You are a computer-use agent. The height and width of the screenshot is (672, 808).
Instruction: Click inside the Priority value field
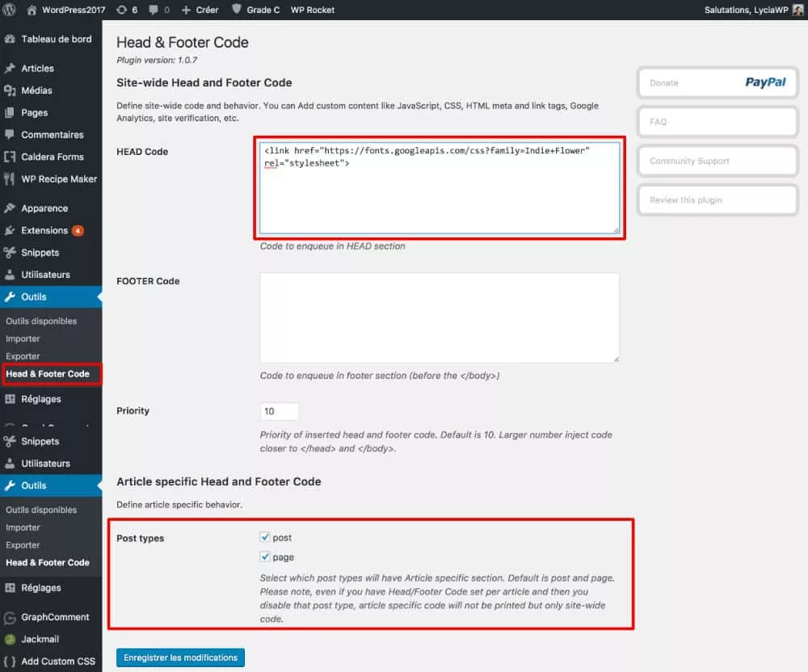[279, 411]
